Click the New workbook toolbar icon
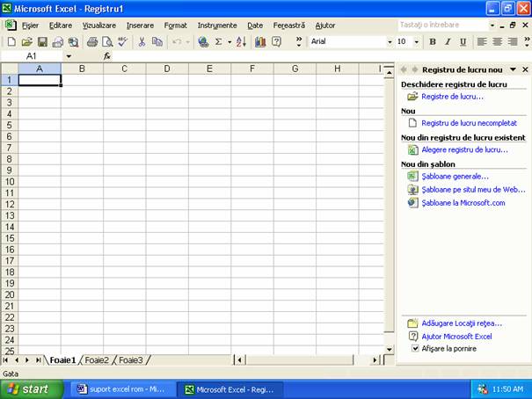 coord(11,41)
